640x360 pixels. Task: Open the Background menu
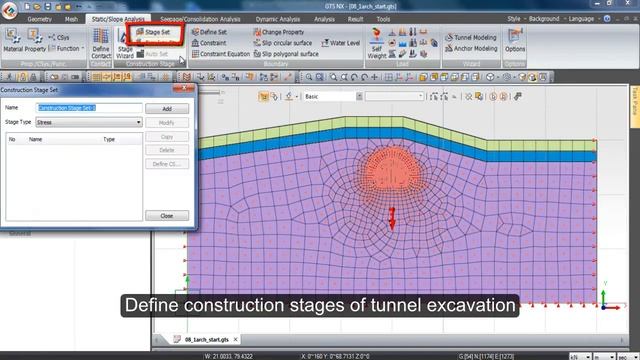click(x=545, y=19)
